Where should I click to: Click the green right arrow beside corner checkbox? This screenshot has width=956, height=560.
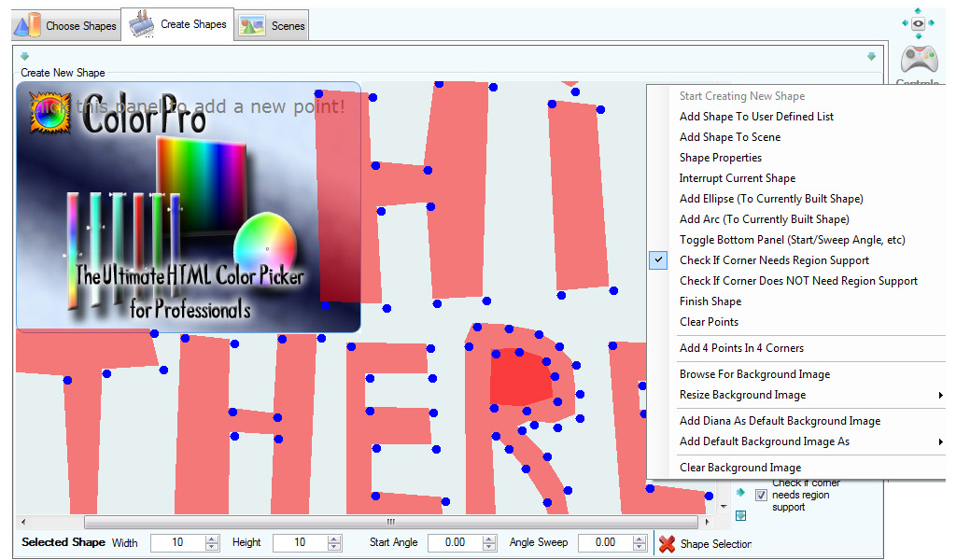pyautogui.click(x=740, y=493)
